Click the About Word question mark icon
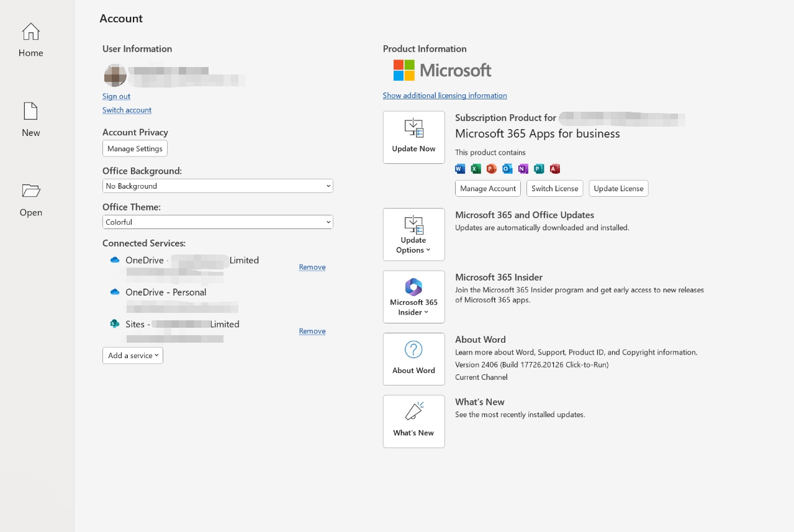Viewport: 794px width, 532px height. pyautogui.click(x=413, y=350)
